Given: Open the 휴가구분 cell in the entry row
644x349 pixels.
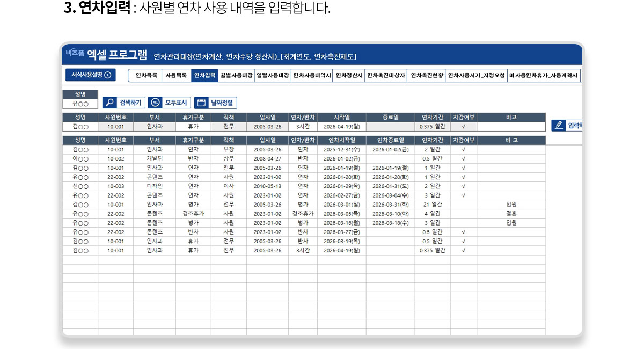Looking at the screenshot, I should 193,127.
